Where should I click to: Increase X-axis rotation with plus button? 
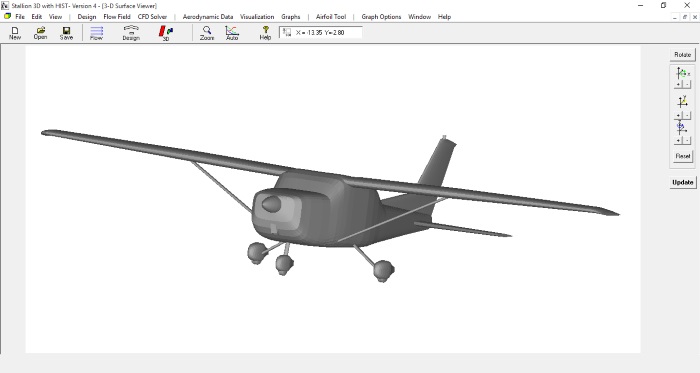pos(679,84)
